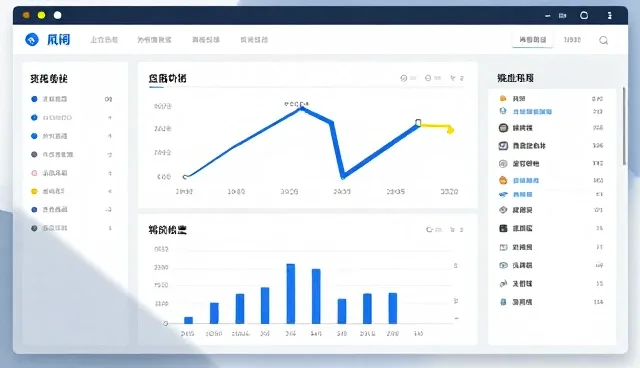
Task: Click the yellow endpoint of the line chart
Action: [450, 130]
